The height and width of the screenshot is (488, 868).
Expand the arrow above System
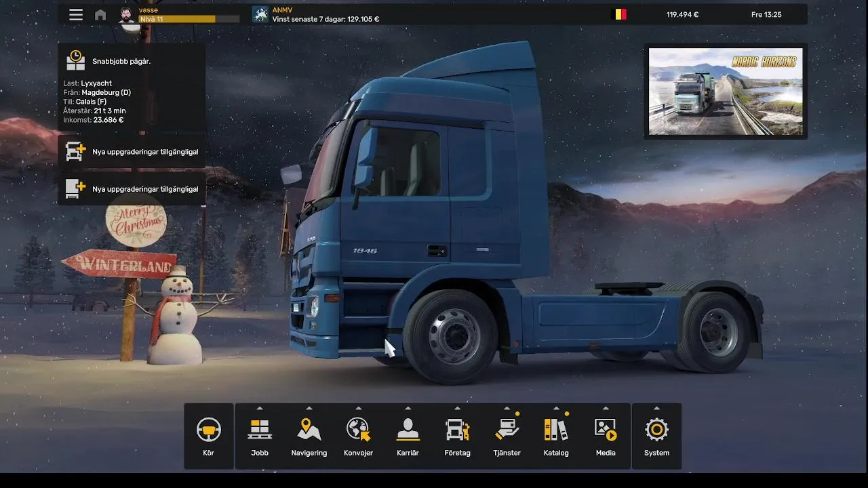click(x=656, y=408)
